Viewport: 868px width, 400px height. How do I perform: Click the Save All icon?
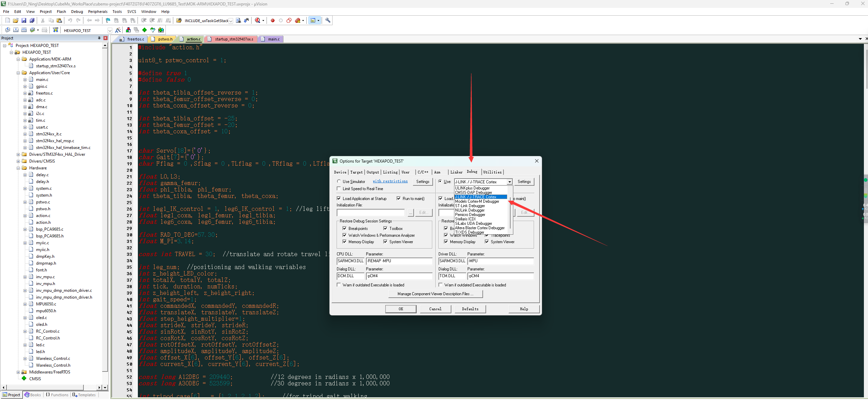click(32, 20)
